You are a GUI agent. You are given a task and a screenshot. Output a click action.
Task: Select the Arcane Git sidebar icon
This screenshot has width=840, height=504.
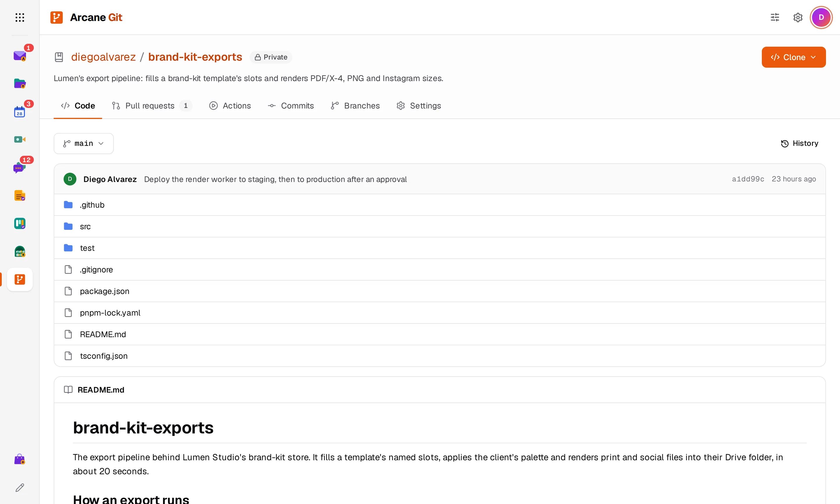[x=20, y=279]
